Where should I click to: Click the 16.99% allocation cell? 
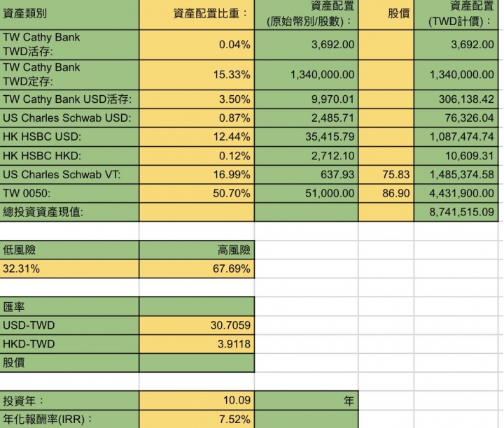click(x=197, y=175)
